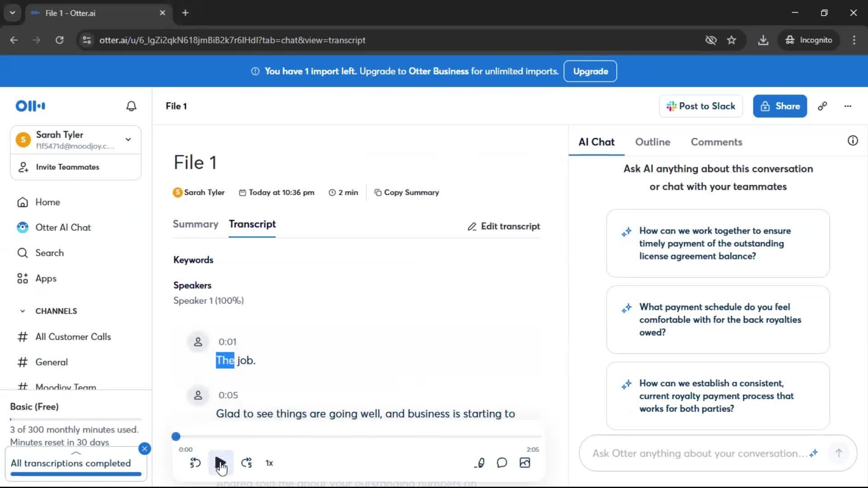This screenshot has height=488, width=868.
Task: Click the third-party cookies eye icon
Action: [711, 40]
